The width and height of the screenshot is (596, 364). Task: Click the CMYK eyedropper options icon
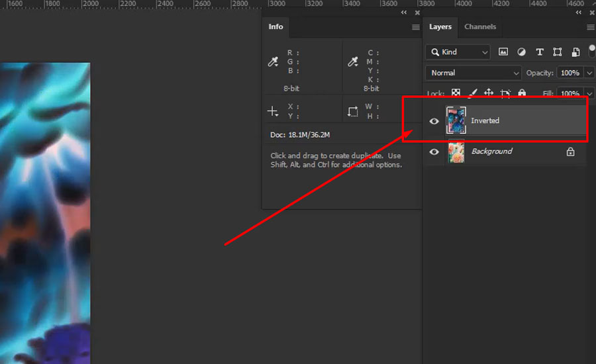click(353, 62)
